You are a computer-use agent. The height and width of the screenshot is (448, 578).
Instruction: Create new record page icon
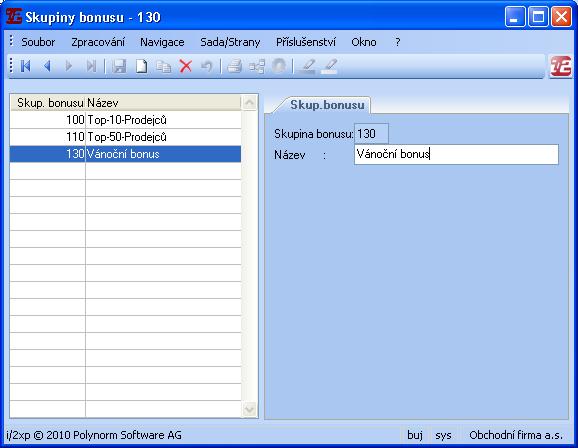(x=141, y=66)
